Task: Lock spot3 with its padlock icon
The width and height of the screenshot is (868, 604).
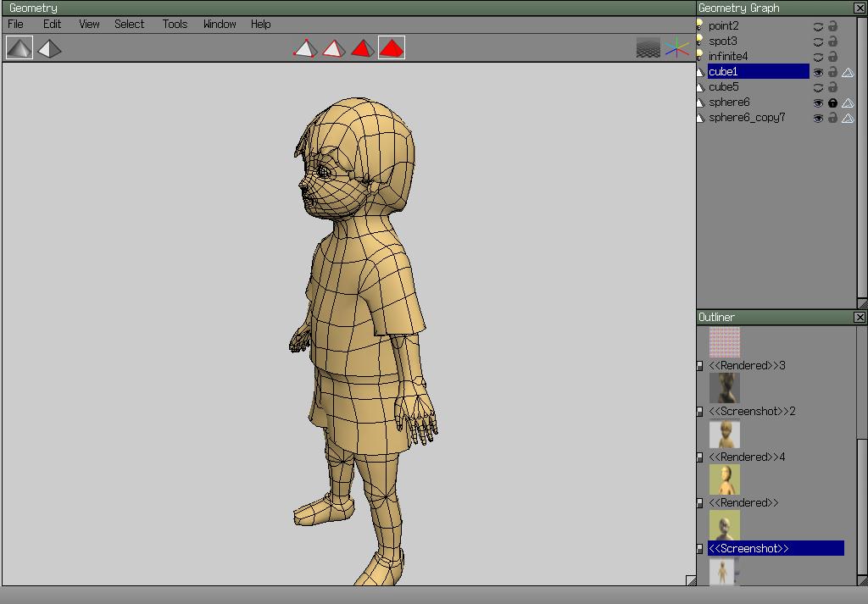Action: coord(832,41)
